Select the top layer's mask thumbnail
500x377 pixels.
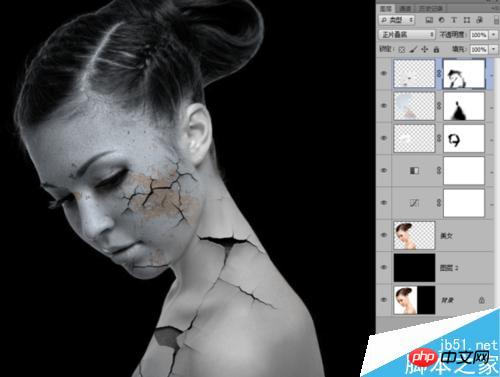(464, 74)
